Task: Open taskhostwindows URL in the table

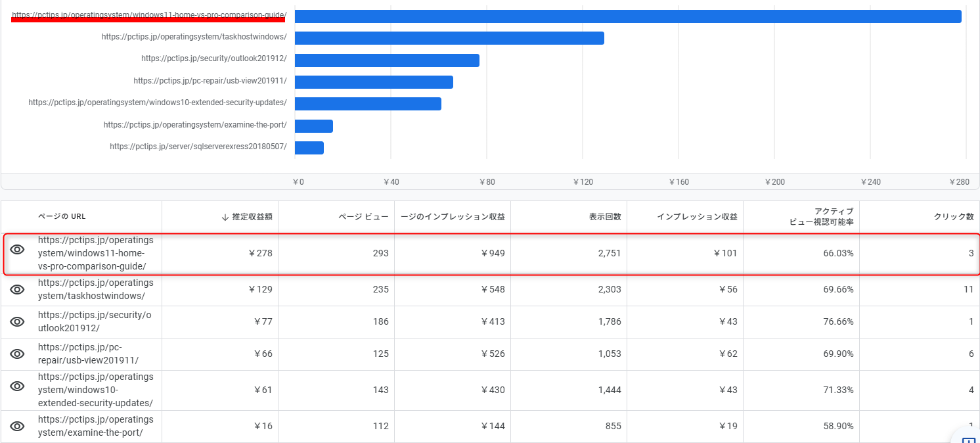Action: pyautogui.click(x=95, y=289)
